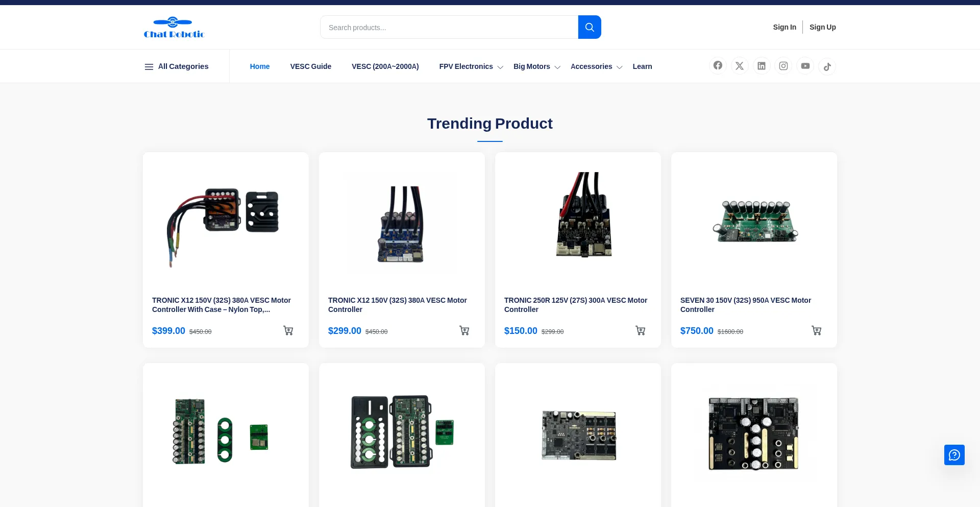View second-row black capacitor board image
The image size is (980, 507).
pyautogui.click(x=753, y=433)
